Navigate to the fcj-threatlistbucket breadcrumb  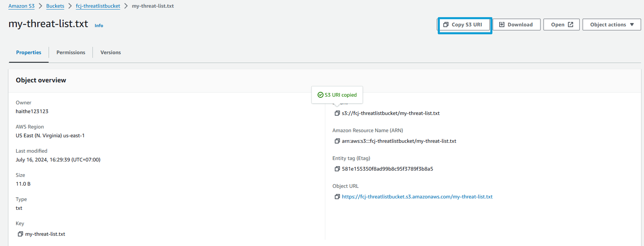(98, 6)
